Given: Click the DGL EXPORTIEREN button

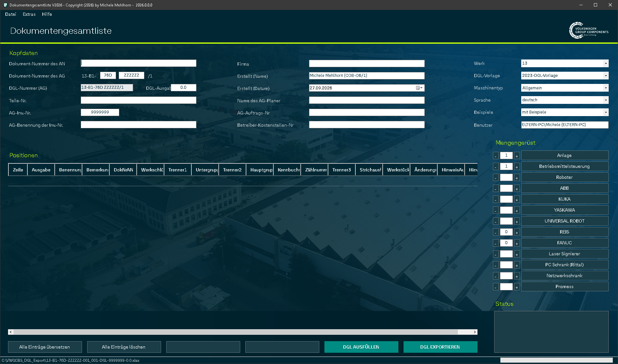Looking at the screenshot, I should 440,347.
